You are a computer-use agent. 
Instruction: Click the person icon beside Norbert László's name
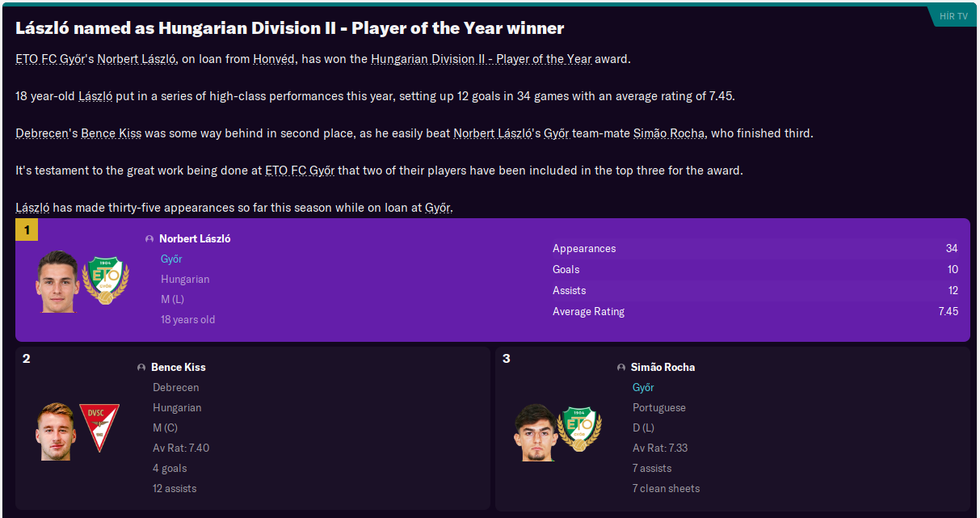tap(149, 239)
